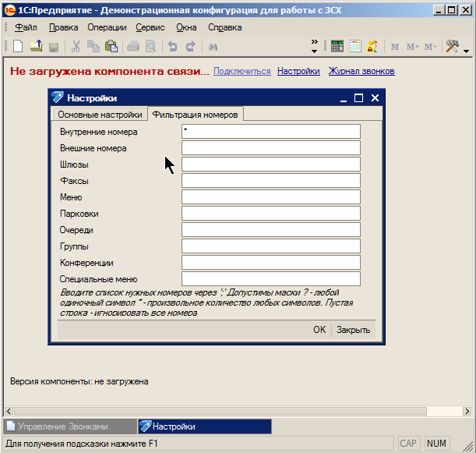The height and width of the screenshot is (453, 476).
Task: Open the calculator icon in toolbar
Action: 337,47
